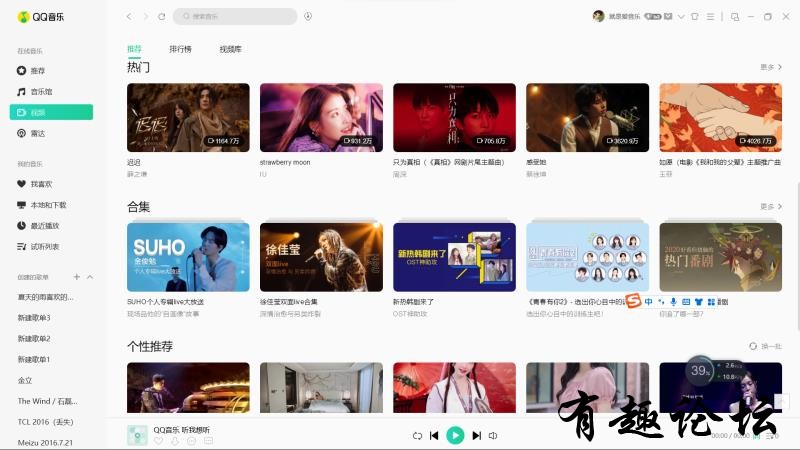Collapse the created playlists section
Viewport: 800px width, 450px height.
tap(90, 277)
